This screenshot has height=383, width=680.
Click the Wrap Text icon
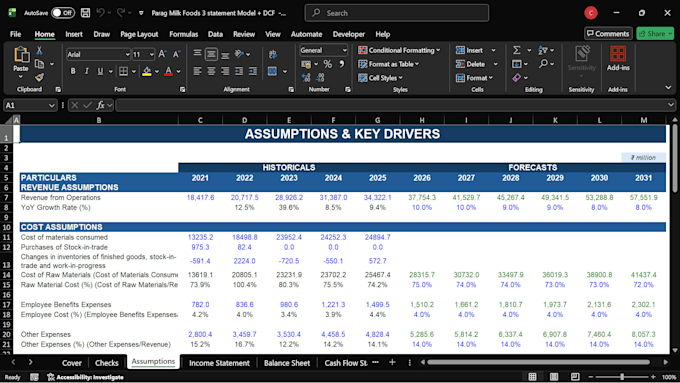click(273, 54)
